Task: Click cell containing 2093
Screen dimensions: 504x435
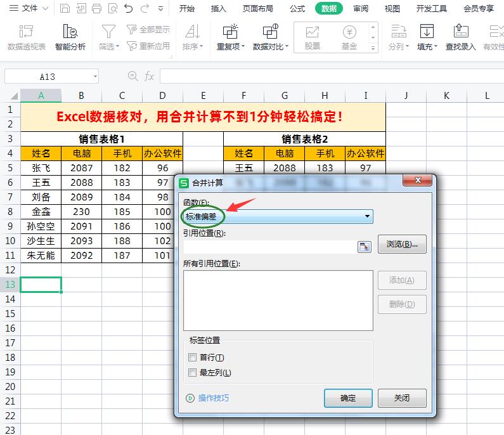Action: coord(81,241)
